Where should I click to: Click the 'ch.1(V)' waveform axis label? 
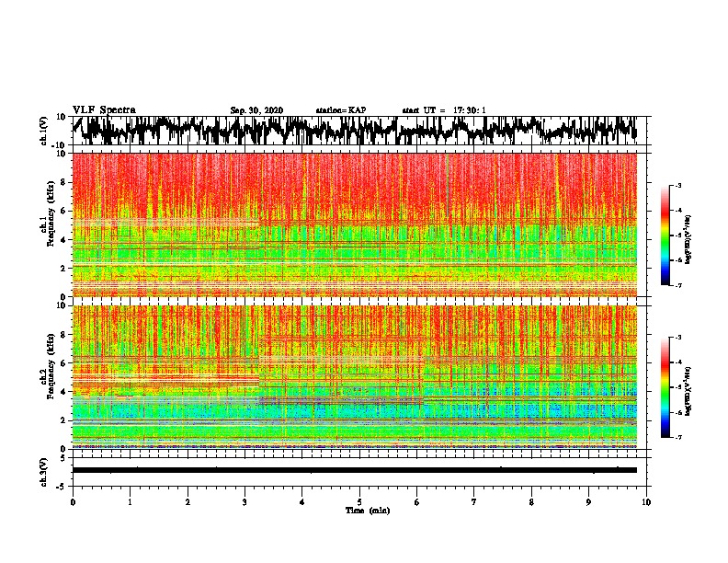point(44,131)
